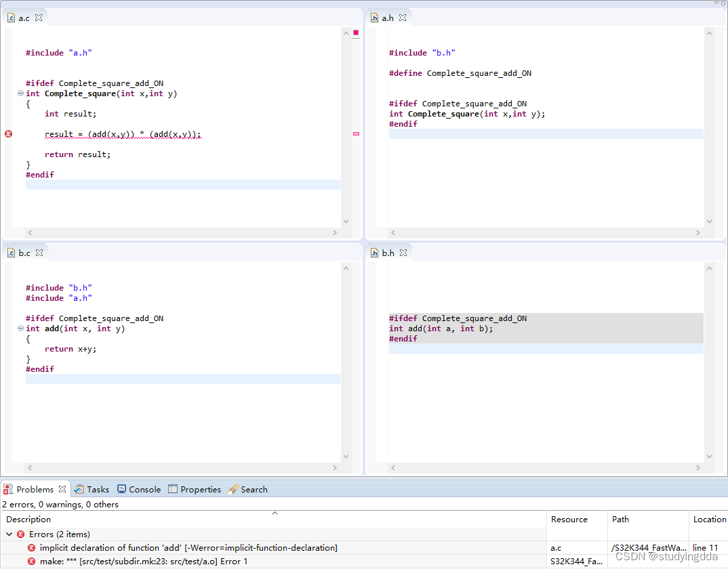Image resolution: width=728 pixels, height=569 pixels.
Task: Jump to error annotation in a.c overview ruler
Action: [356, 133]
